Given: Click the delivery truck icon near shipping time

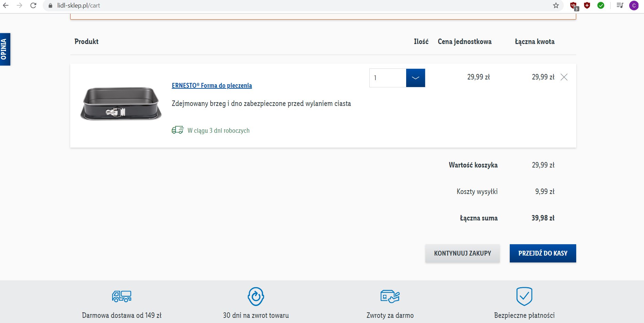Looking at the screenshot, I should pos(178,130).
